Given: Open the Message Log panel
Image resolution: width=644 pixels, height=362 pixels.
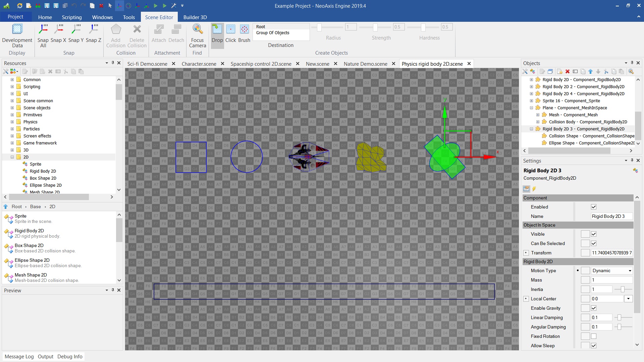Looking at the screenshot, I should pos(19,356).
